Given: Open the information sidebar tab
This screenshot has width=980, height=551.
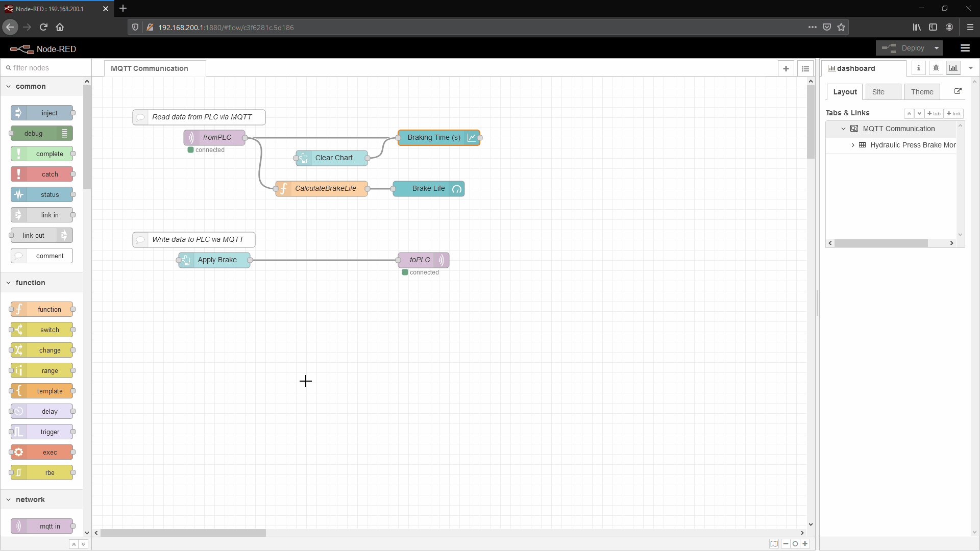Looking at the screenshot, I should [918, 68].
